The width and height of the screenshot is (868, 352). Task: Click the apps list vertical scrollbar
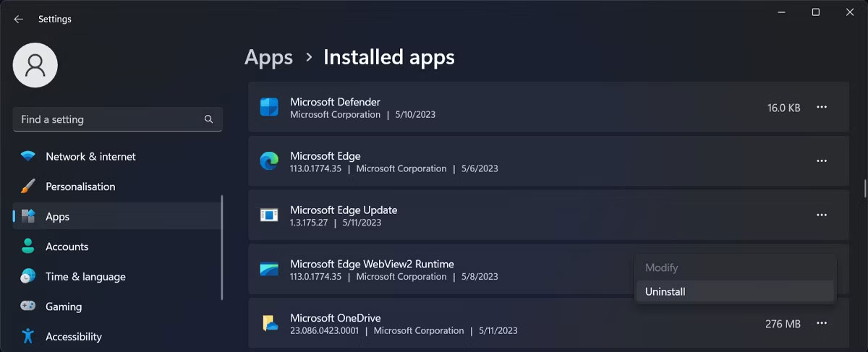tap(865, 187)
